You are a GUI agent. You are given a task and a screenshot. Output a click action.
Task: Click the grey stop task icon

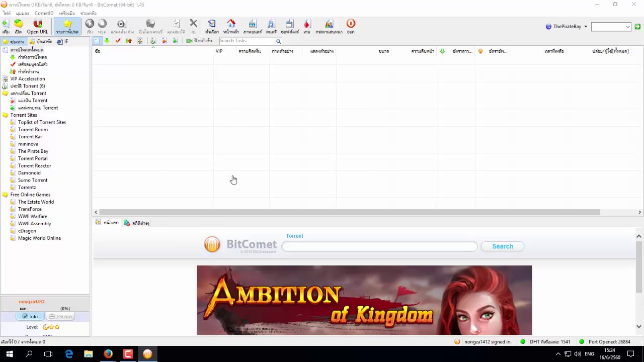pos(102,26)
